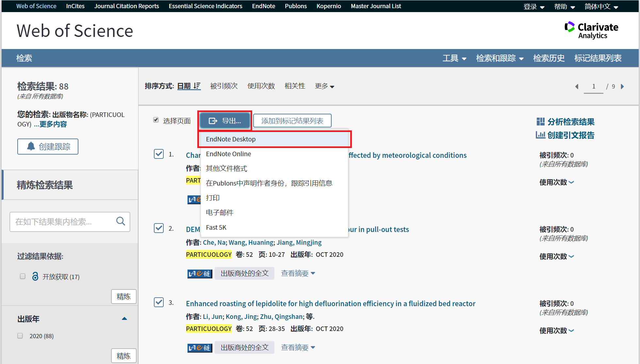Click the 创建跟踪 create alert button
The height and width of the screenshot is (364, 640).
click(x=48, y=146)
